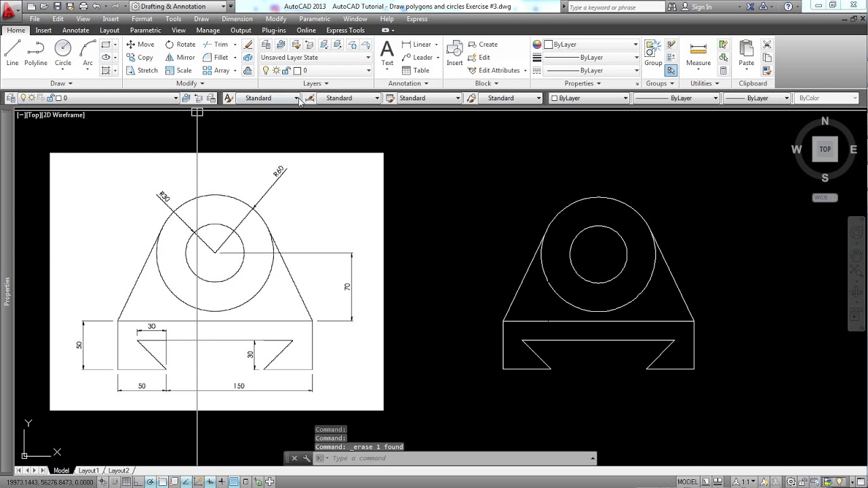Image resolution: width=868 pixels, height=488 pixels.
Task: Open the Quick Calculator icon in Utilities
Action: tap(723, 70)
